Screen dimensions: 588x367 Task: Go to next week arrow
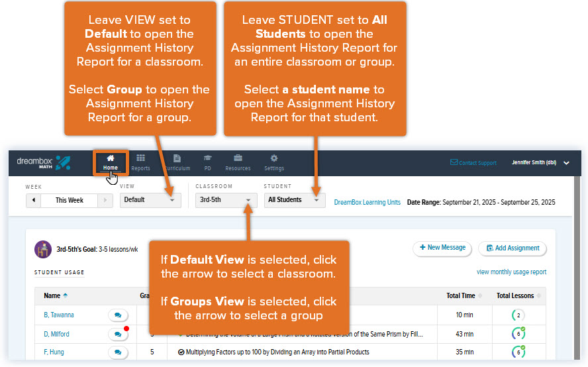click(105, 200)
